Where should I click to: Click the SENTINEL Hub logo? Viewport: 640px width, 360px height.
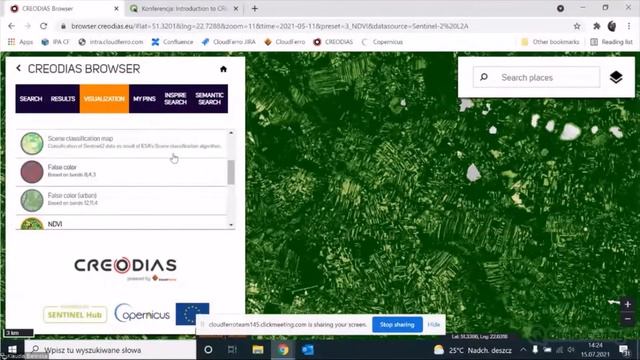pos(75,315)
